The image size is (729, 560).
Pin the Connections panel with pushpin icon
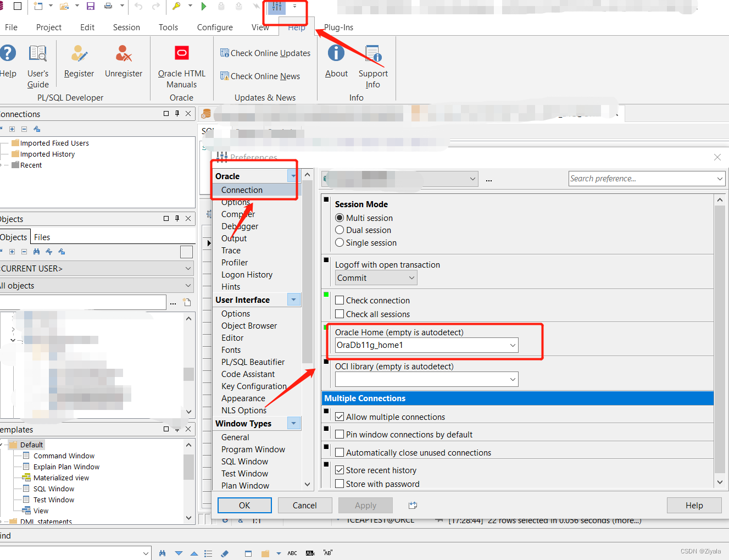[x=177, y=113]
